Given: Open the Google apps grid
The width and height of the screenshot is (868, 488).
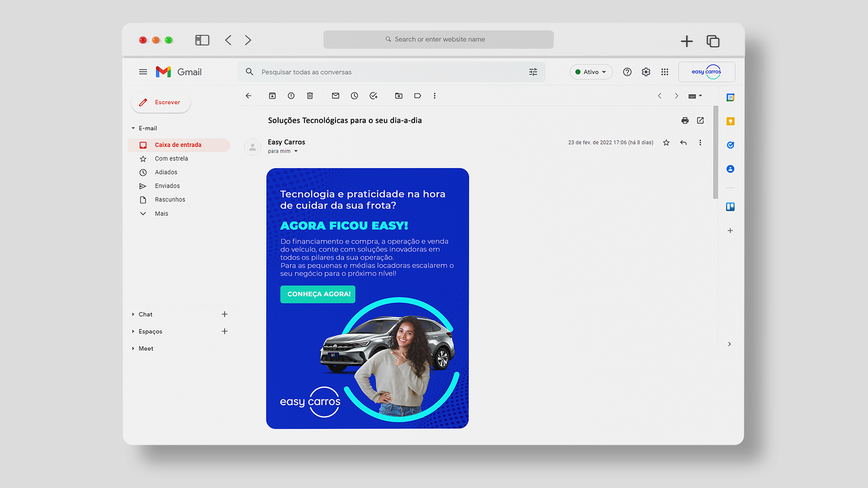Looking at the screenshot, I should 665,72.
